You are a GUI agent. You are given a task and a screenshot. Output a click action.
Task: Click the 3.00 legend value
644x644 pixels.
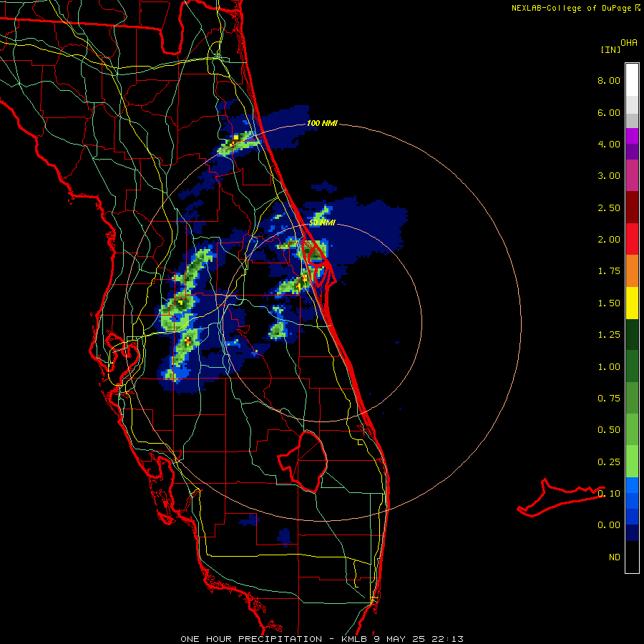[x=609, y=176]
